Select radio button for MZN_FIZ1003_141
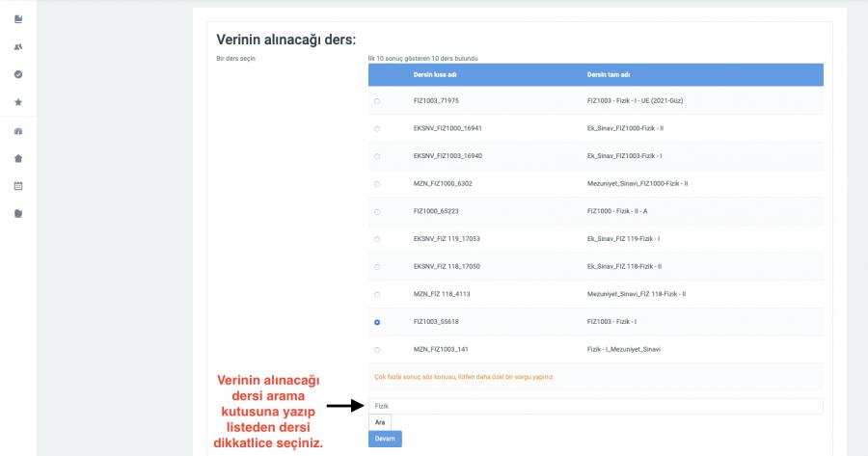 click(x=376, y=349)
